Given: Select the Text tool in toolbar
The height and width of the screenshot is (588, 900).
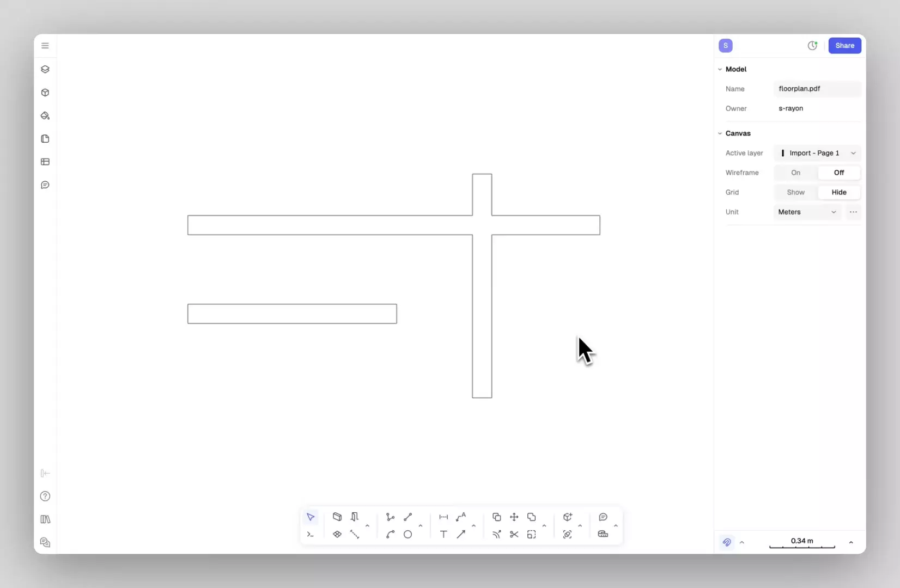Looking at the screenshot, I should [443, 535].
